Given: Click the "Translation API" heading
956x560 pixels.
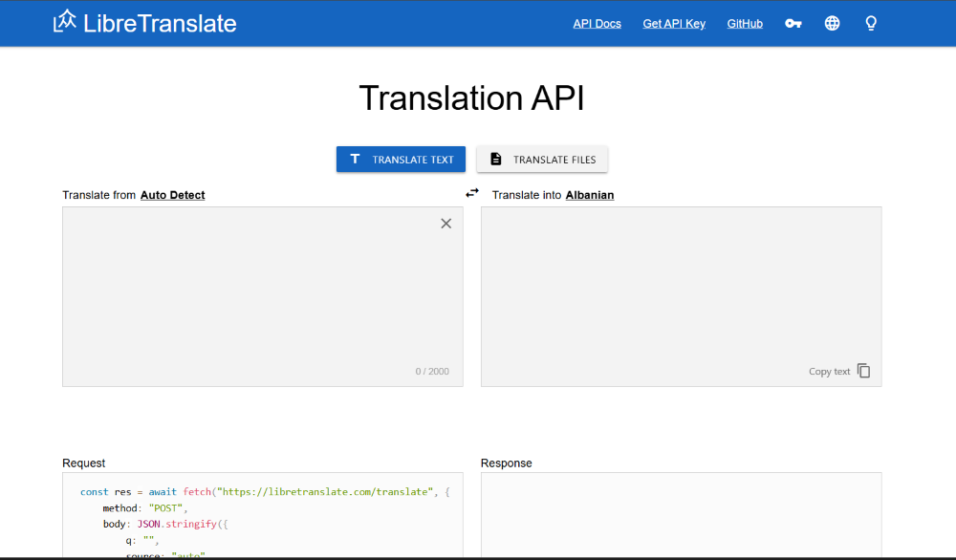Looking at the screenshot, I should [x=472, y=98].
